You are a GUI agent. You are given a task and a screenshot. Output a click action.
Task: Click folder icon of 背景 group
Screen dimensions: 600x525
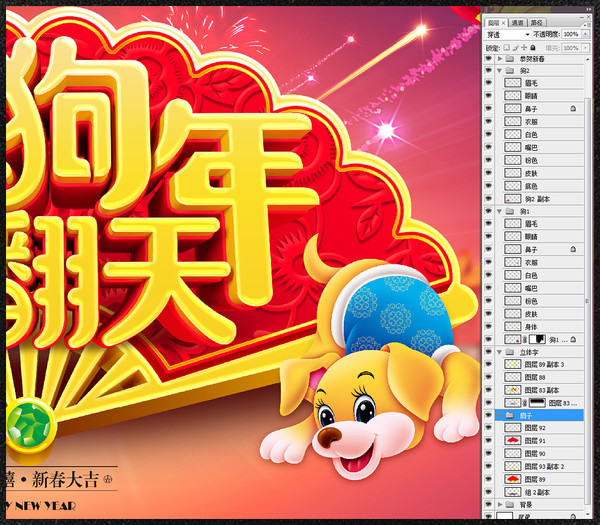click(509, 505)
